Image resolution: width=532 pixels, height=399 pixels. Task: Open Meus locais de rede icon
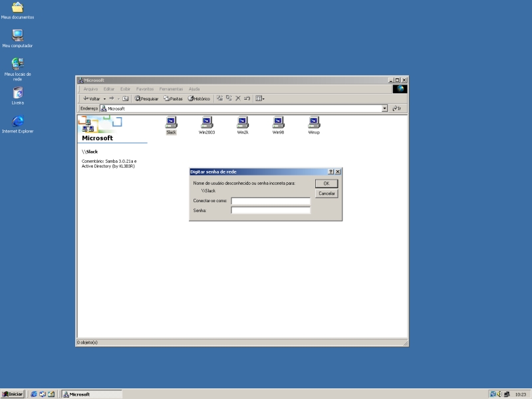[17, 64]
